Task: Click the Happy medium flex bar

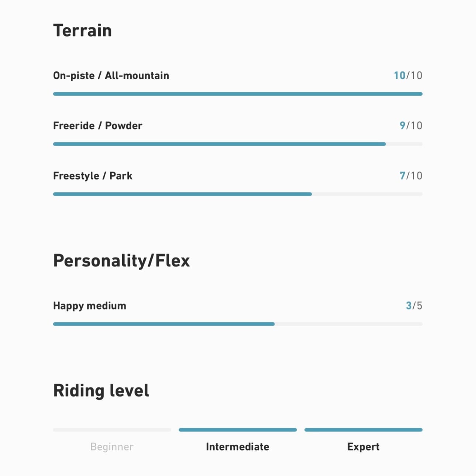Action: [x=238, y=324]
